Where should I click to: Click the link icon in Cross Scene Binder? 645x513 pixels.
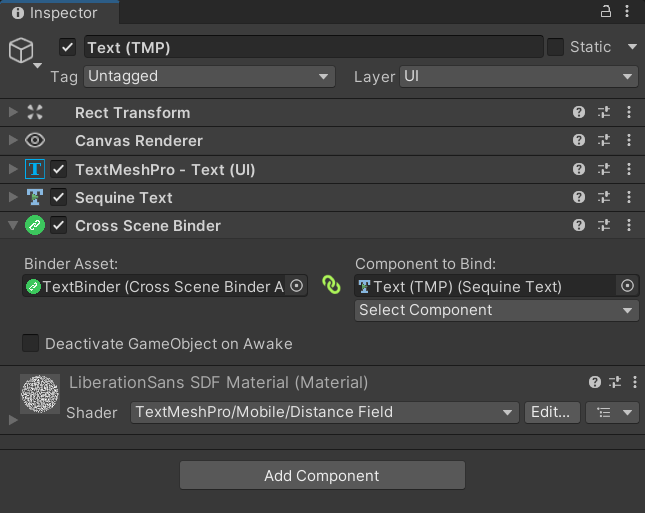(331, 286)
